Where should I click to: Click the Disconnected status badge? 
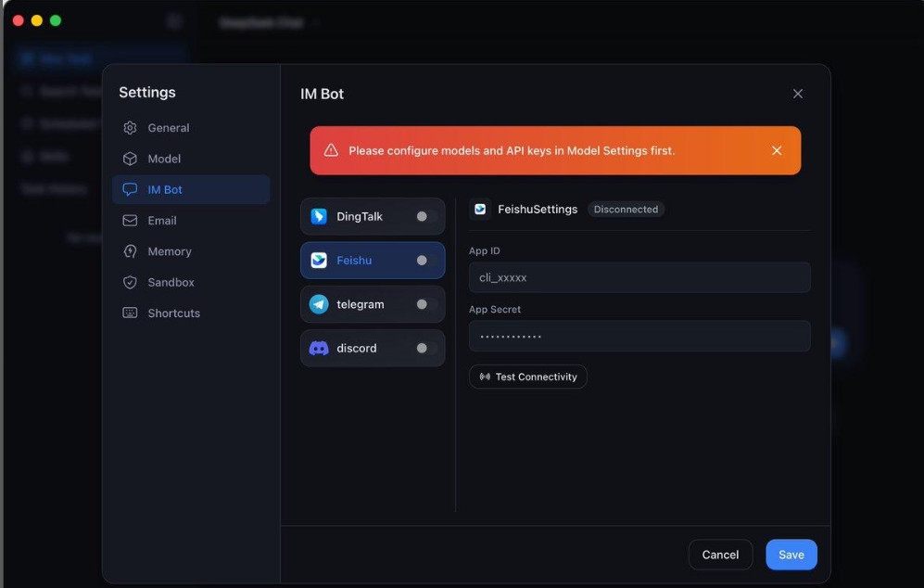(626, 210)
